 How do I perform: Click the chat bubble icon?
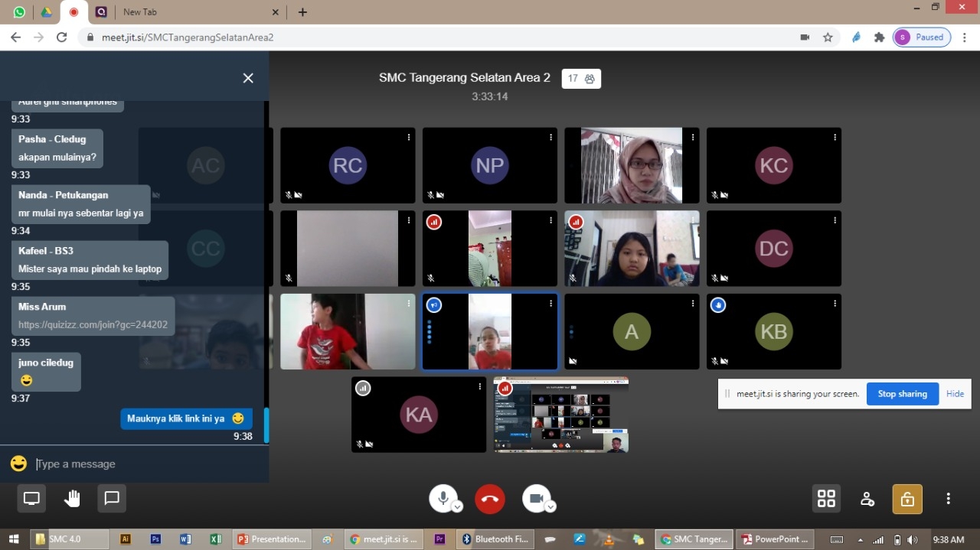111,498
